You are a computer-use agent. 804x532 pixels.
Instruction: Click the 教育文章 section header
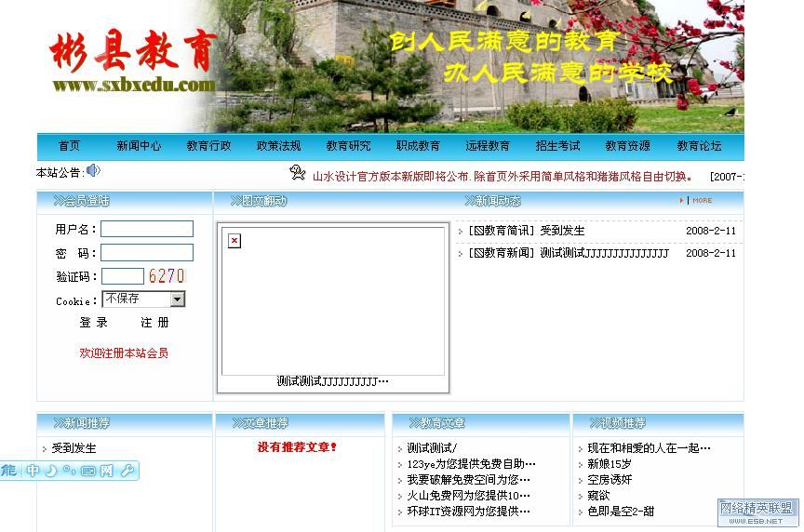coord(436,423)
